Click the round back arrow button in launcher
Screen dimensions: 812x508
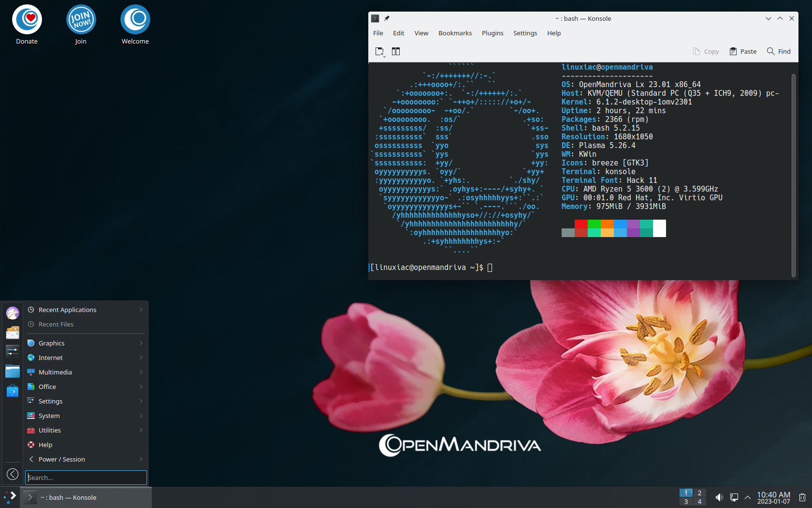point(13,474)
